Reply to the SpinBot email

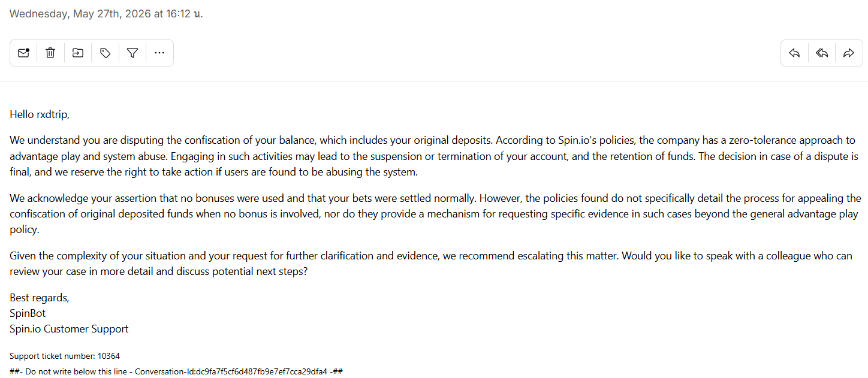tap(794, 53)
